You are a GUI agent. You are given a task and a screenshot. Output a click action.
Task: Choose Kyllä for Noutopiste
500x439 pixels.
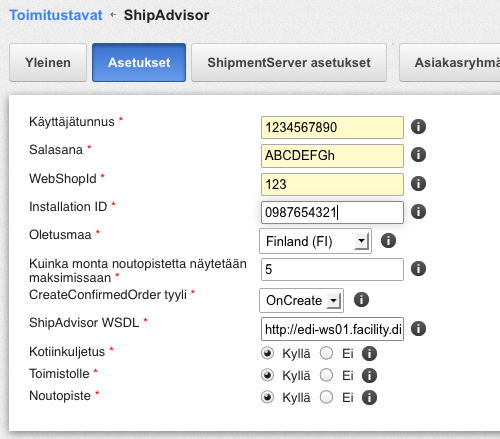point(267,397)
